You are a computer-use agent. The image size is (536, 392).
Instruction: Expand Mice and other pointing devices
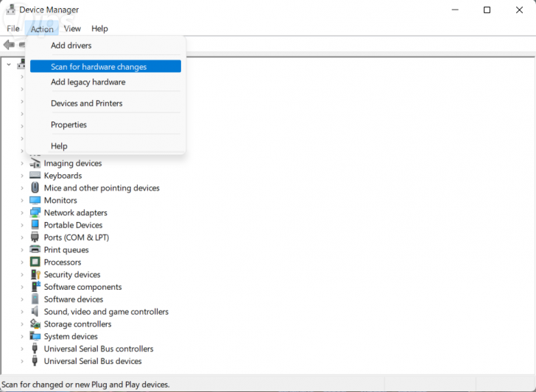(x=22, y=188)
